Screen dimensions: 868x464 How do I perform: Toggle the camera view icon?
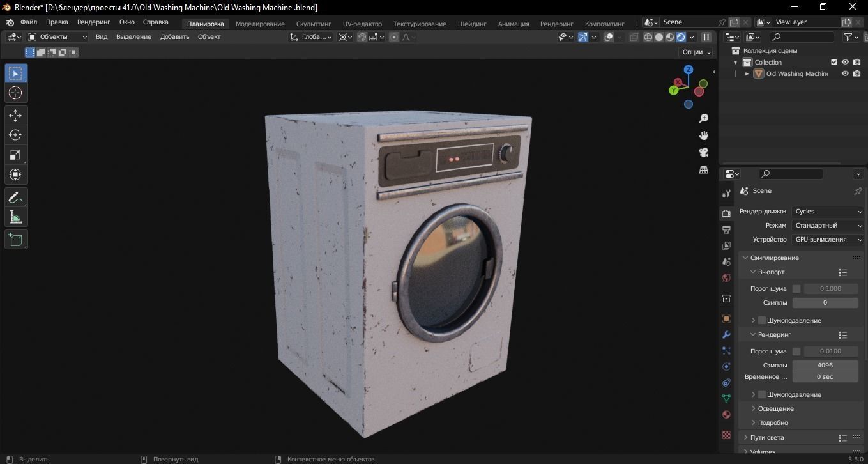point(704,152)
